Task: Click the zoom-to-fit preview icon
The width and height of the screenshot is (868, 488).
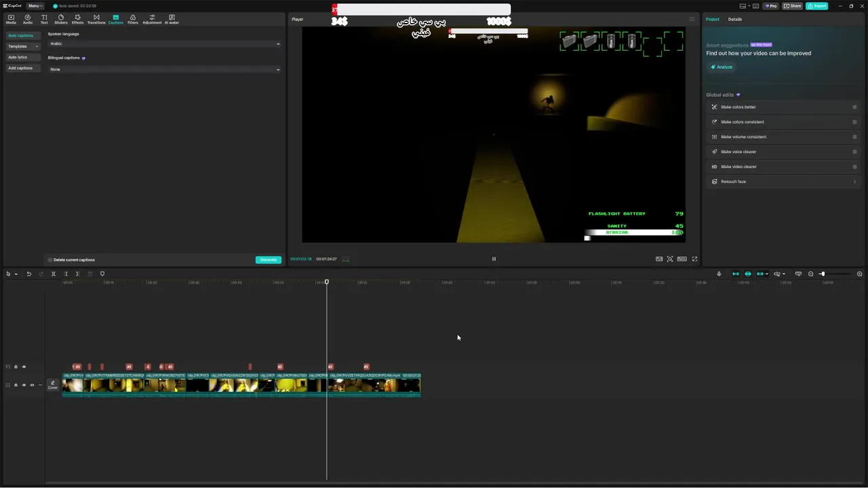Action: (x=670, y=259)
